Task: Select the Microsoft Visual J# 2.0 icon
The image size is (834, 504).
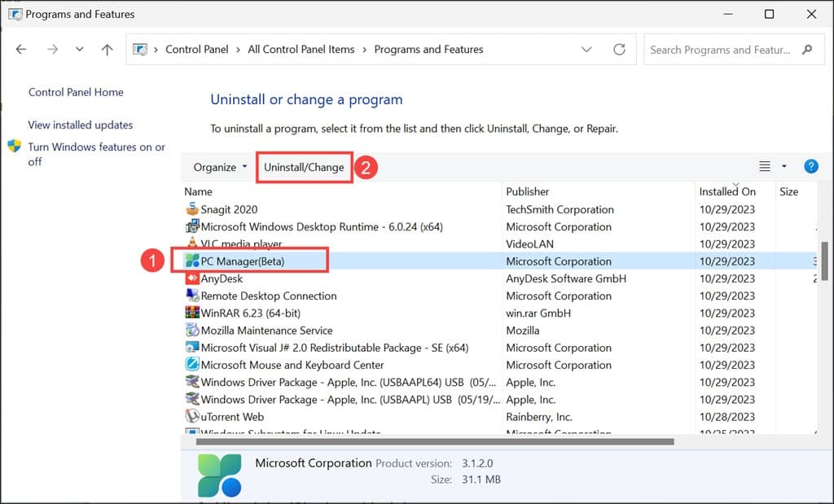Action: (x=192, y=347)
